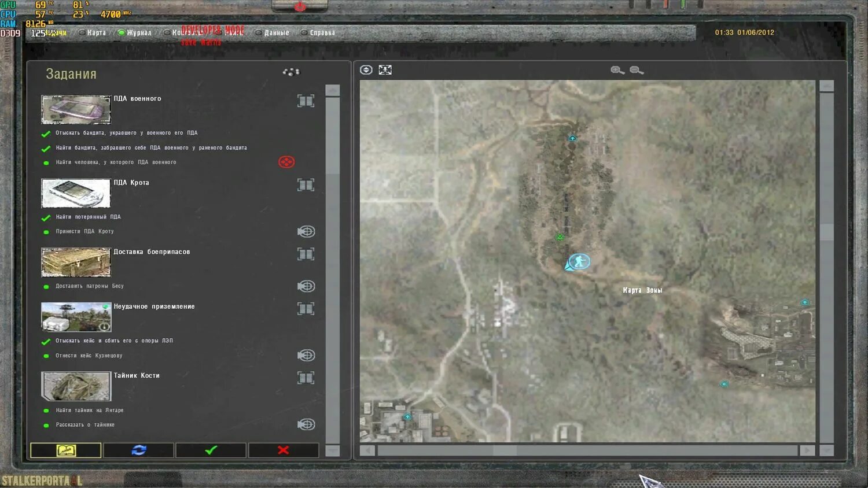This screenshot has width=868, height=488.
Task: Click the map vertical scroll down arrow
Action: (x=827, y=450)
